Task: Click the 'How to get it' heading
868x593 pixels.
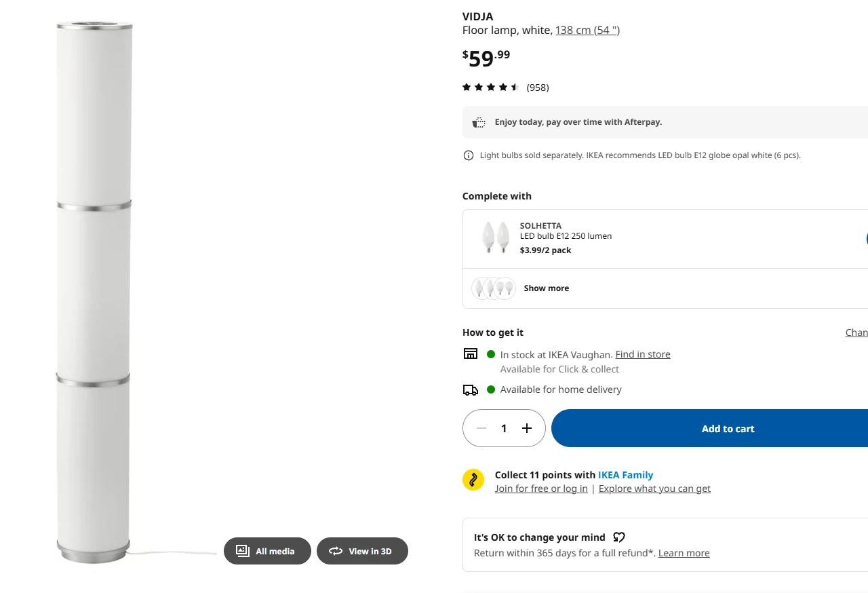Action: pos(493,332)
